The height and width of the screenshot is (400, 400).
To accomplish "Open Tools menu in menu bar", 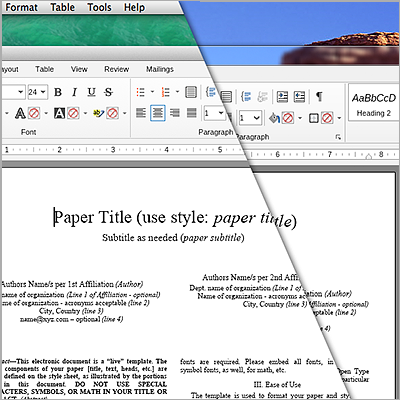I will 99,7.
